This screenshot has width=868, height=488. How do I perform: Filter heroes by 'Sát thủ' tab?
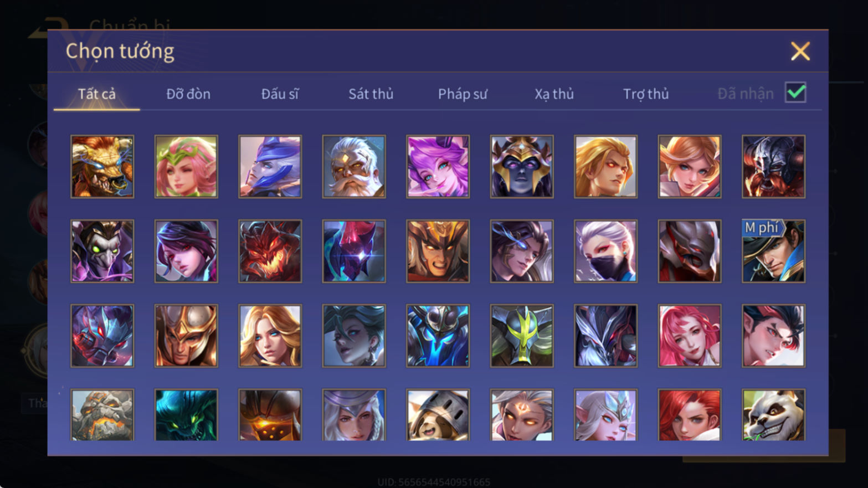tap(371, 94)
